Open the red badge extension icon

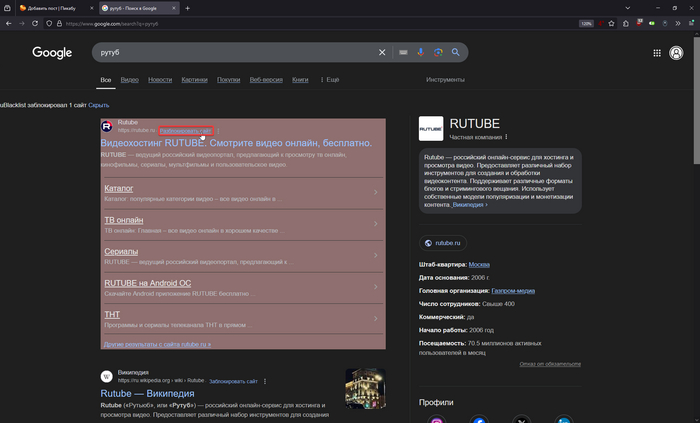(x=639, y=23)
